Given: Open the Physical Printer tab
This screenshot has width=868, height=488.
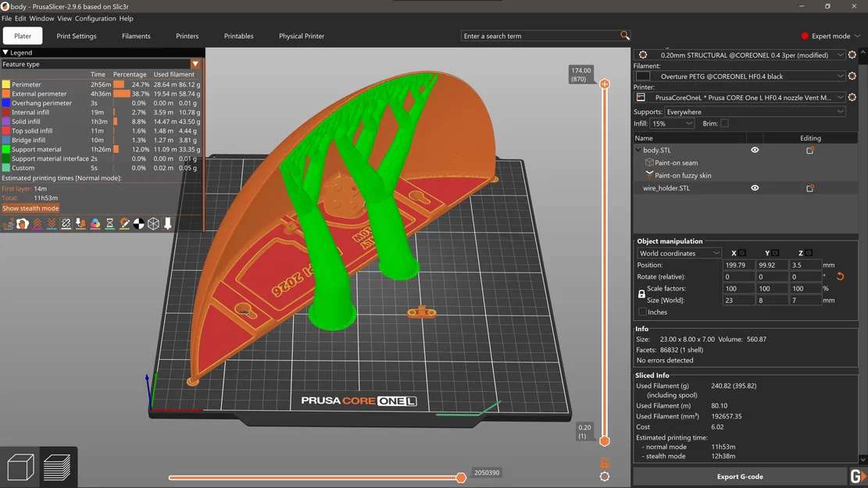Looking at the screenshot, I should pos(302,36).
